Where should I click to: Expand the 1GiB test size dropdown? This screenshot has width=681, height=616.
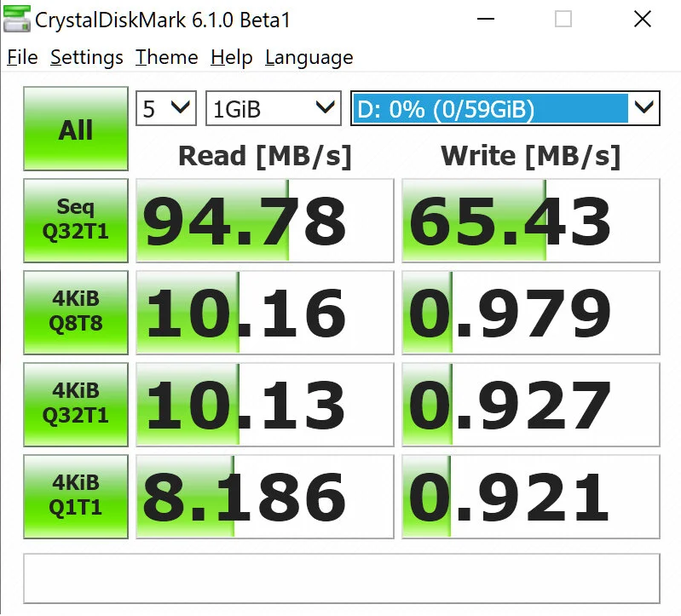point(273,108)
